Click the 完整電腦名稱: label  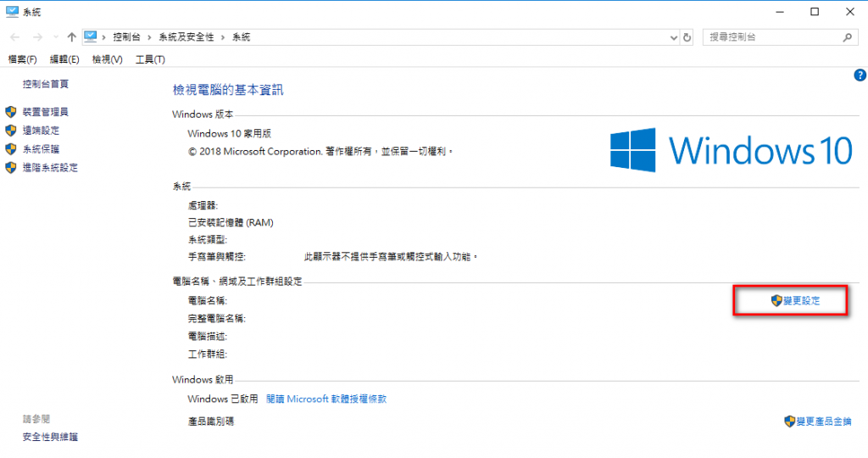pyautogui.click(x=216, y=318)
